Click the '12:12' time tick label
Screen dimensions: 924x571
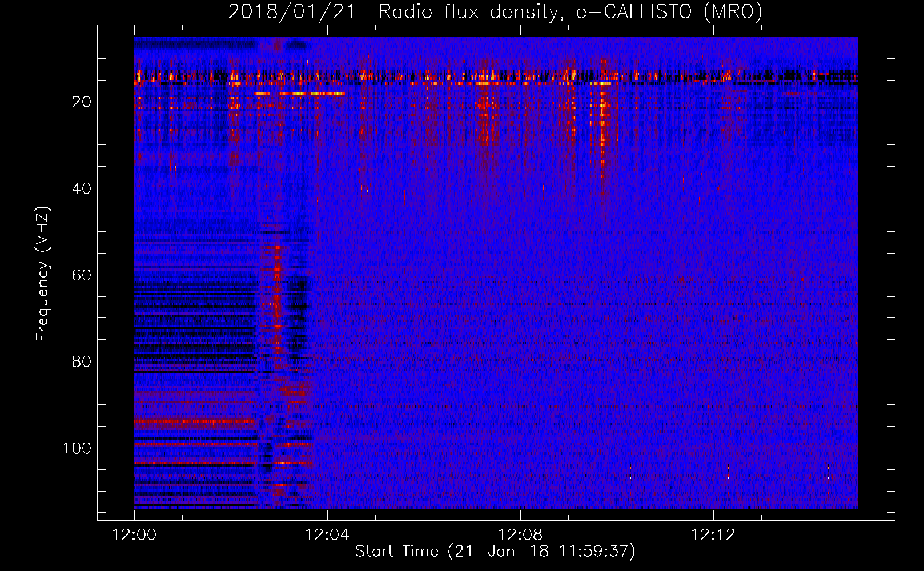(x=713, y=535)
